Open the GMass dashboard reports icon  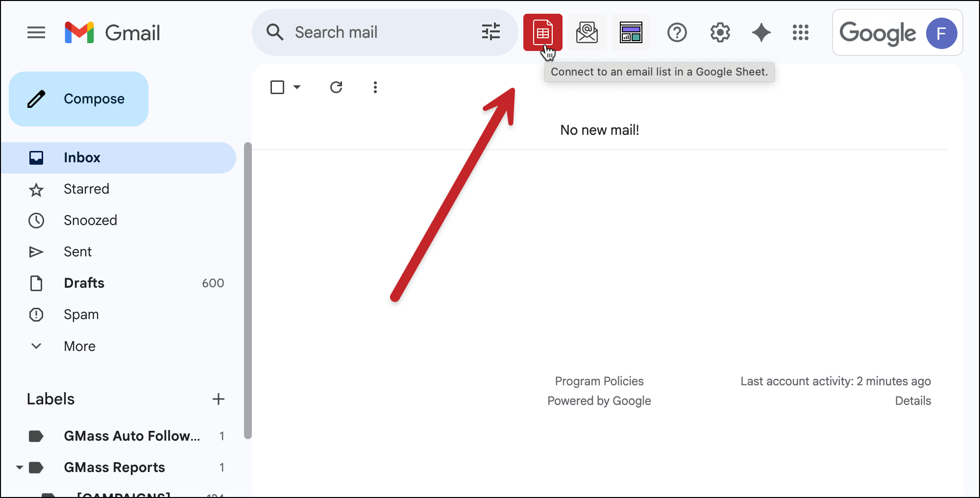631,32
